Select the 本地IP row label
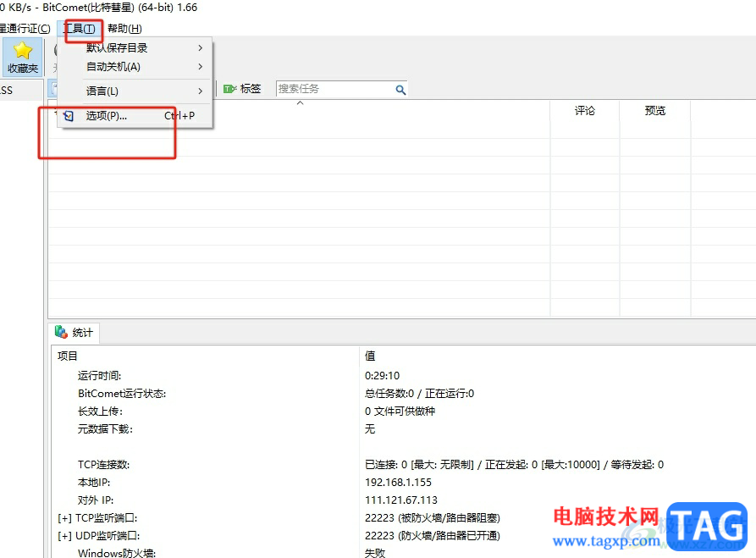Image resolution: width=756 pixels, height=558 pixels. coord(94,483)
